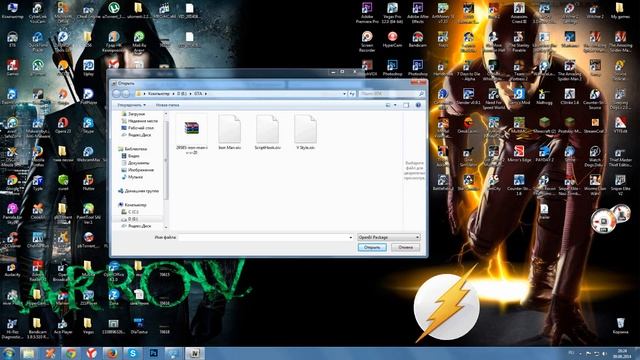Open Музыка library in navigation pane
This screenshot has height=360, width=640.
[x=132, y=177]
